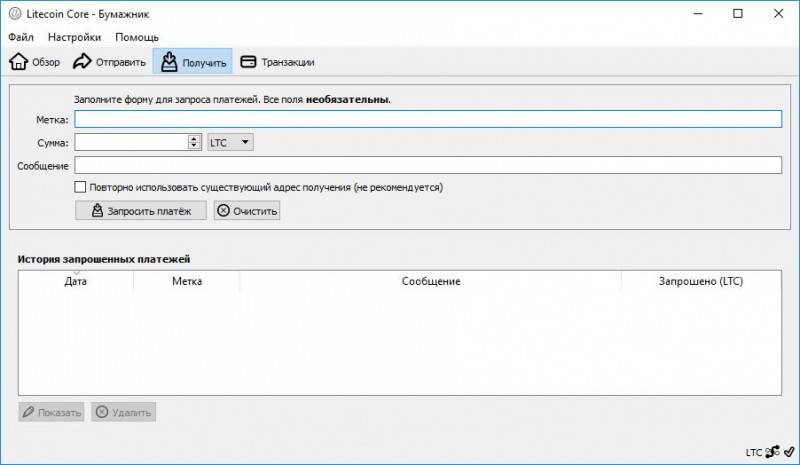Click the sync checkmark status icon
This screenshot has height=465, width=800.
pos(789,452)
